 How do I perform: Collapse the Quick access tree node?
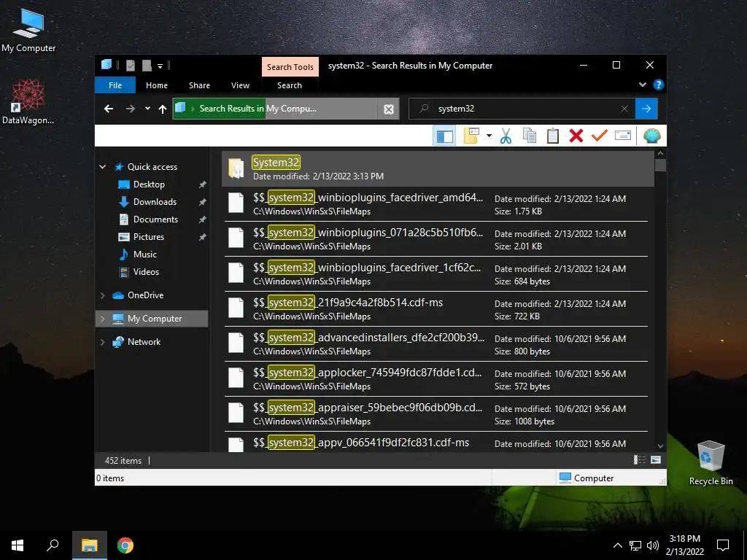[x=102, y=167]
